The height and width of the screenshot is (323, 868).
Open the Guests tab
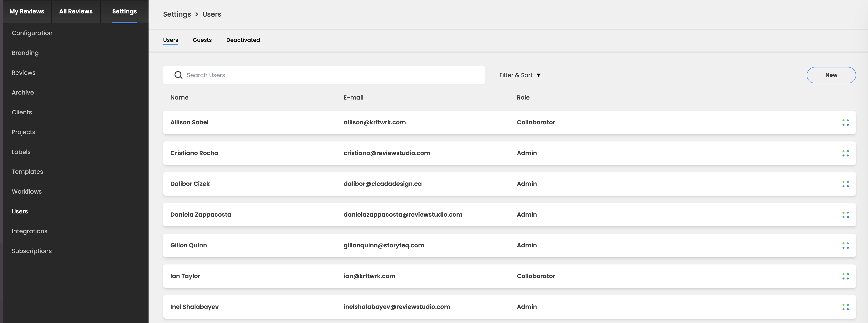click(x=202, y=40)
